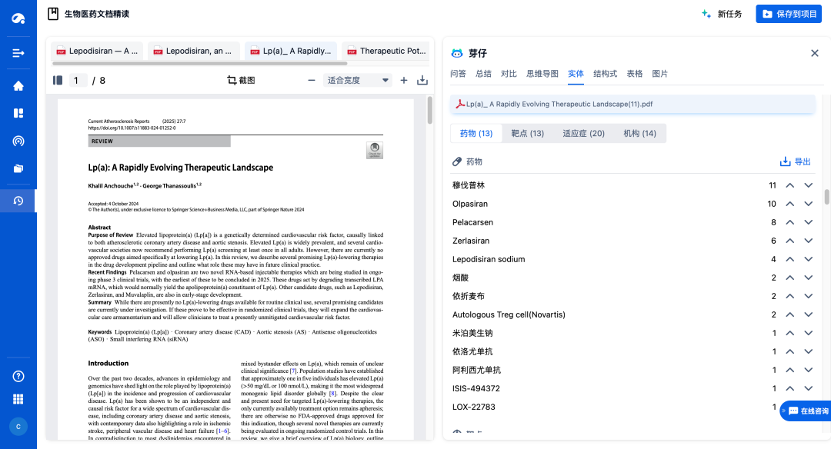
Task: Switch to the 思维导图 tab
Action: click(x=543, y=74)
